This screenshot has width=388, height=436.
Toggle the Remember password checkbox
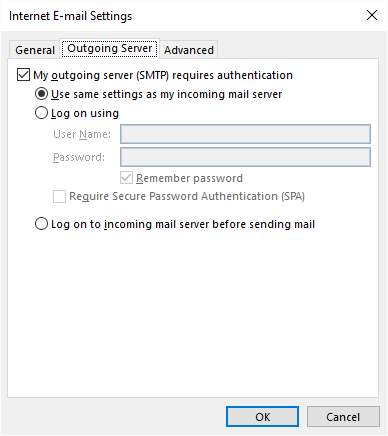click(126, 178)
